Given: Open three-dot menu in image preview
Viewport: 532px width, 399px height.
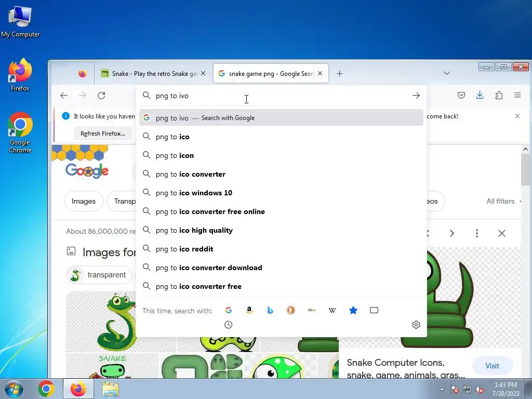Looking at the screenshot, I should tap(477, 233).
